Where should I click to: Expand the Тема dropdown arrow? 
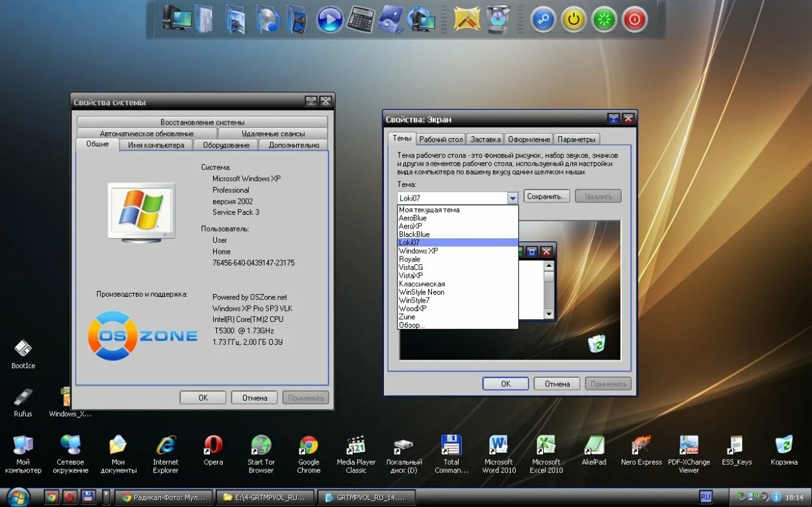(x=513, y=198)
